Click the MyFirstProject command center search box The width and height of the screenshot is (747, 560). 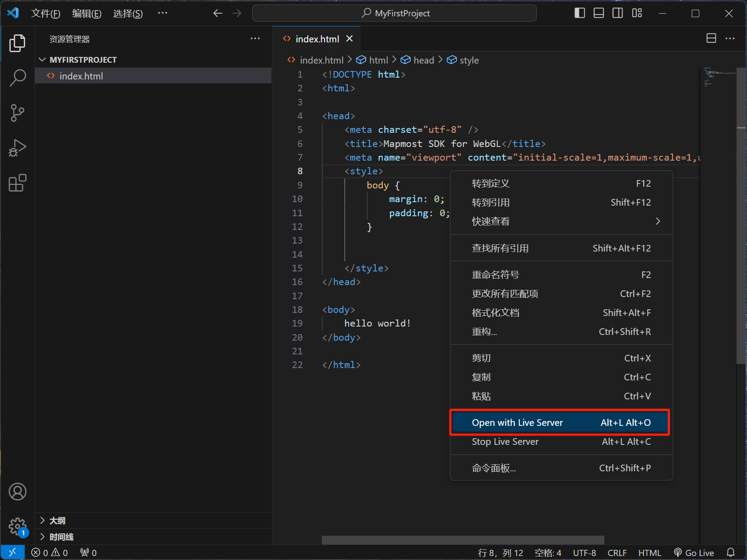click(394, 13)
